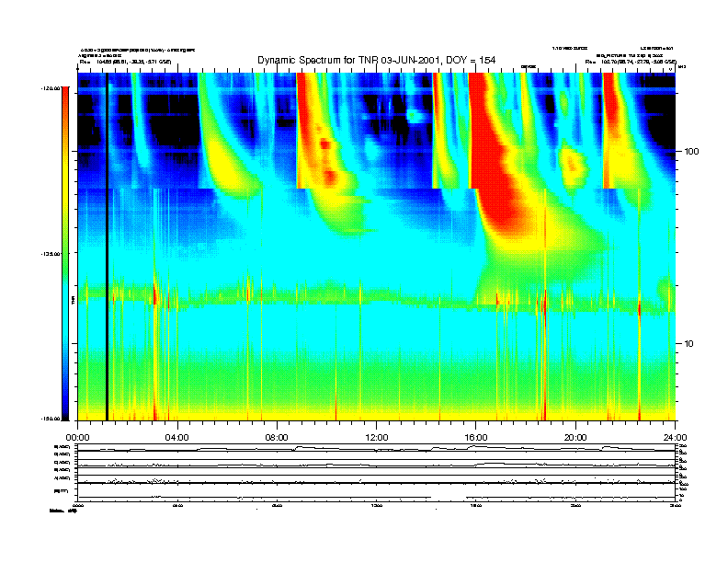Image resolution: width=728 pixels, height=563 pixels.
Task: Click the red top of the color scale bar
Action: pyautogui.click(x=65, y=100)
